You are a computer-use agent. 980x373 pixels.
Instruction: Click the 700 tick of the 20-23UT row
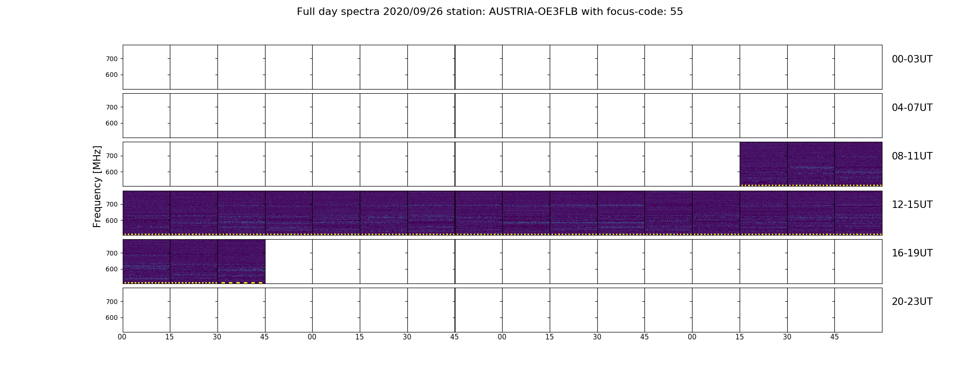[x=112, y=302]
